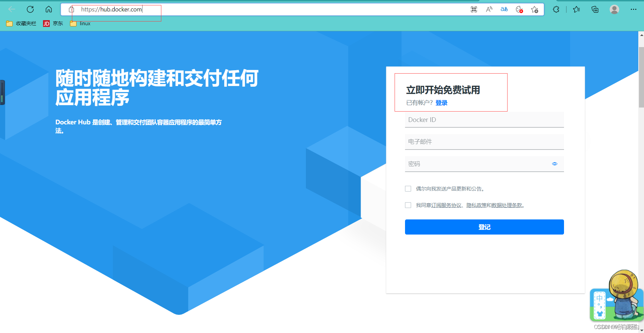Screen dimensions: 644x333
Task: Click the Docker ID input field
Action: tap(484, 120)
